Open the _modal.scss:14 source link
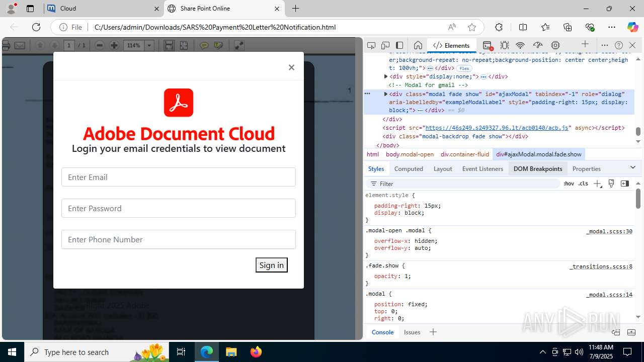 pyautogui.click(x=609, y=295)
